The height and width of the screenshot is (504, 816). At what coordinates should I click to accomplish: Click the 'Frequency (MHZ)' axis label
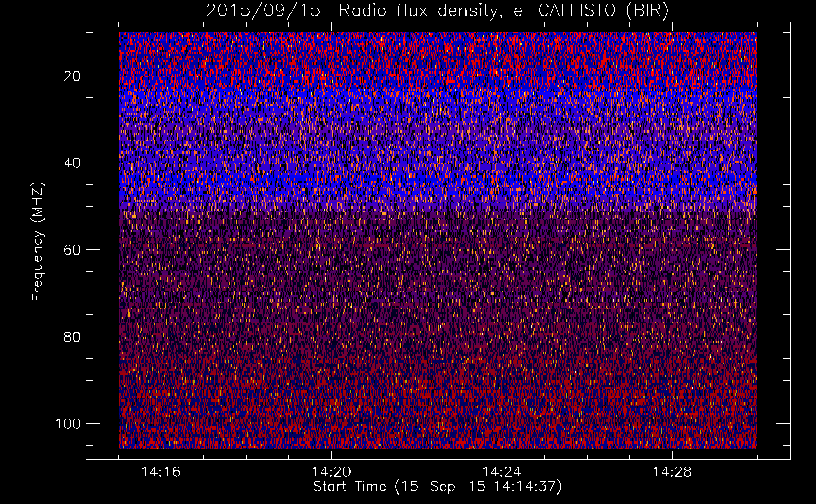point(38,242)
